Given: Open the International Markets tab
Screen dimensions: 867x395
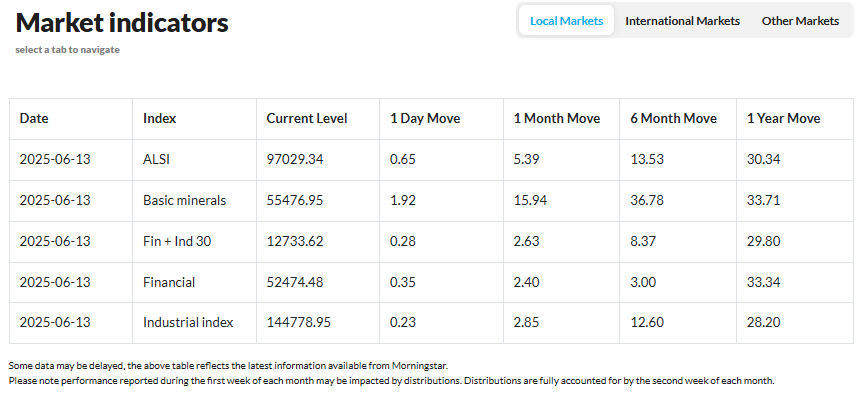Looking at the screenshot, I should [682, 21].
